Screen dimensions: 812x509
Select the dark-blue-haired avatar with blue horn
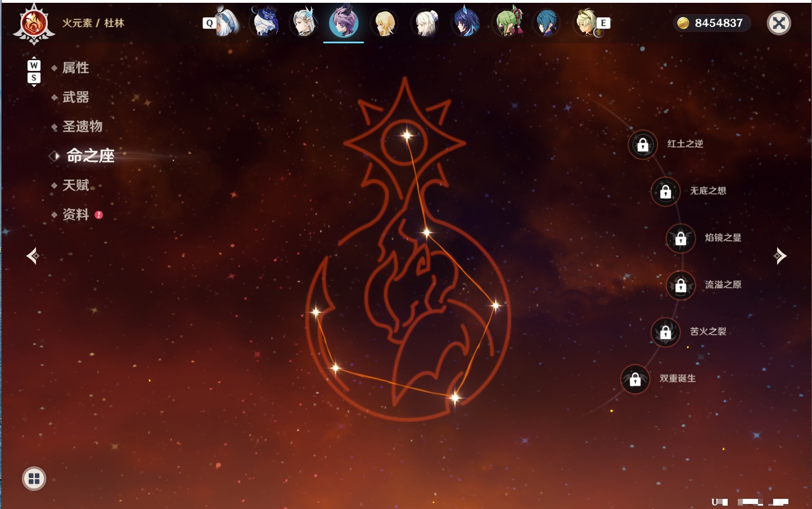coord(466,22)
